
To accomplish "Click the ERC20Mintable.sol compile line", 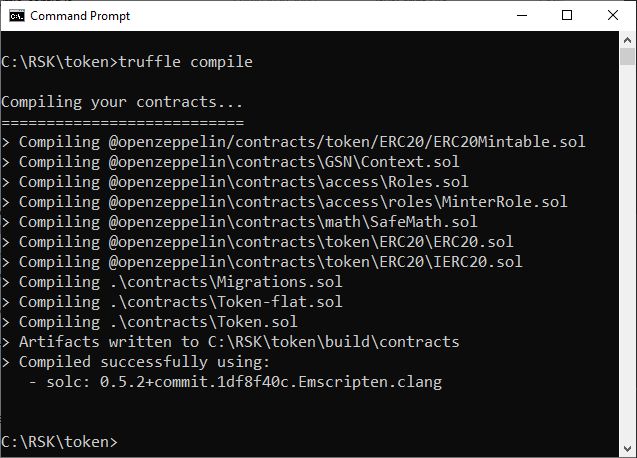I will (293, 142).
